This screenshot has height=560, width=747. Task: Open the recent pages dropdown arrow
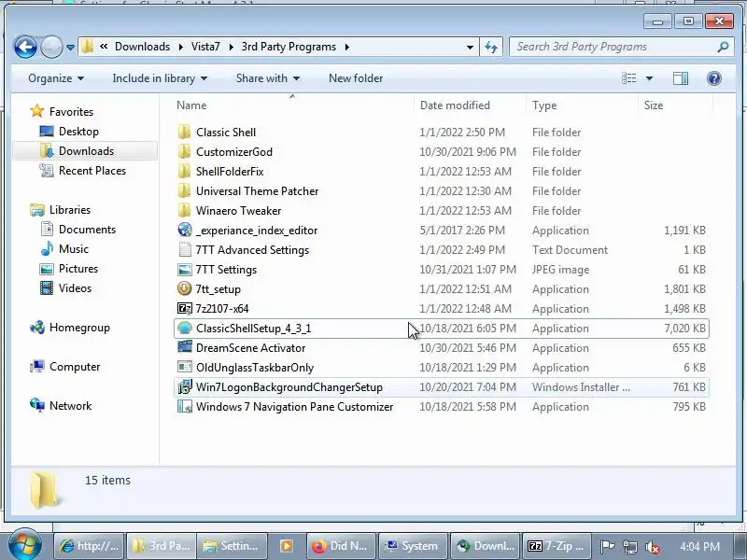[70, 48]
